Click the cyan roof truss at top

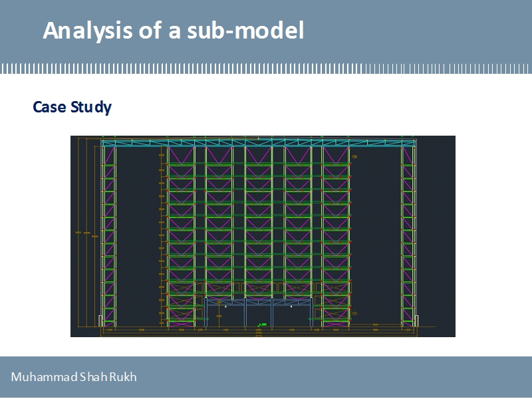258,143
